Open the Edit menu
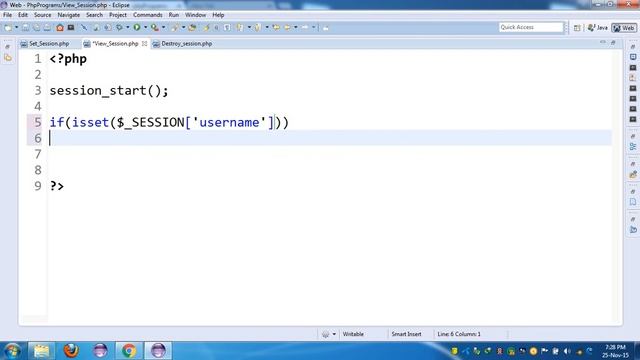This screenshot has width=640, height=360. point(23,15)
